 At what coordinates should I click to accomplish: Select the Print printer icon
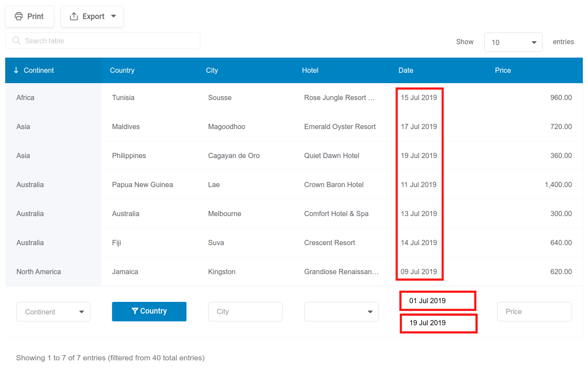[19, 16]
